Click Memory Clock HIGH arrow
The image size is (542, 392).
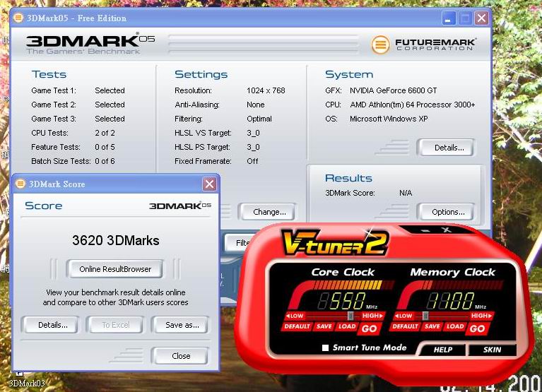click(x=481, y=316)
